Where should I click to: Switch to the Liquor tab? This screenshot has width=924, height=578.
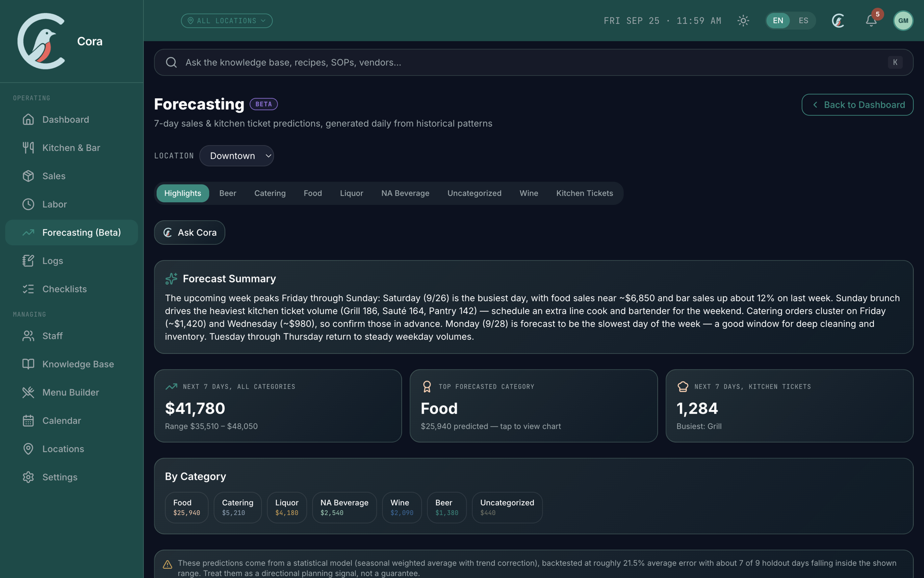(x=351, y=193)
